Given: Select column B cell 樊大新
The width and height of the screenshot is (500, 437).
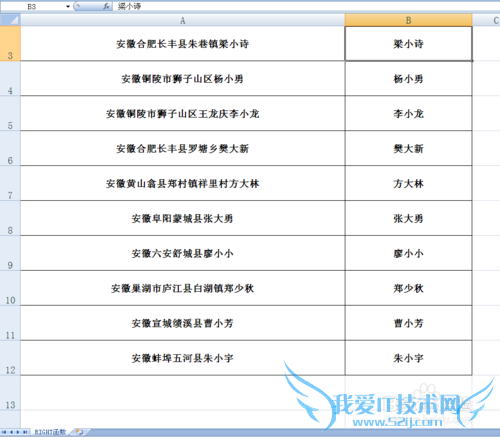Looking at the screenshot, I should [408, 149].
